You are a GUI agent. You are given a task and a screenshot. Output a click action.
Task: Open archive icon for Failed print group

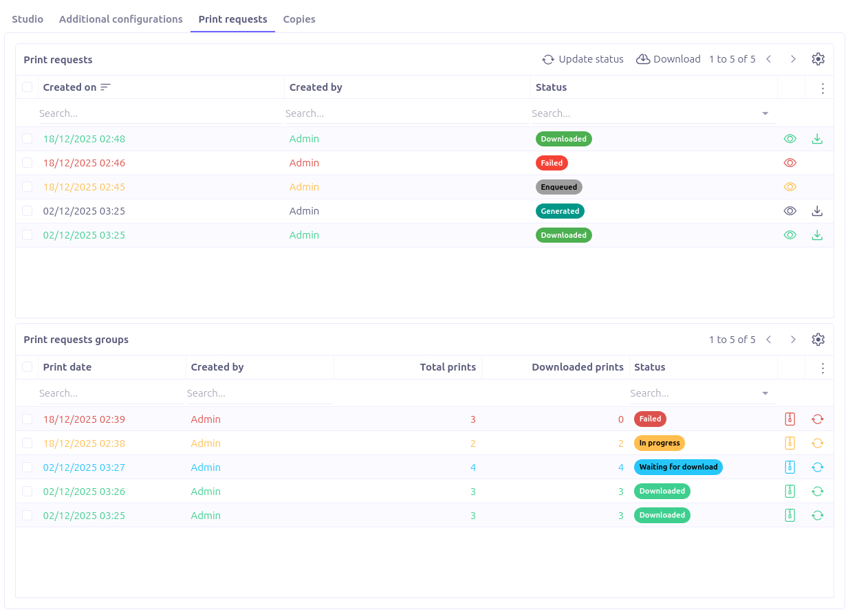(x=790, y=419)
